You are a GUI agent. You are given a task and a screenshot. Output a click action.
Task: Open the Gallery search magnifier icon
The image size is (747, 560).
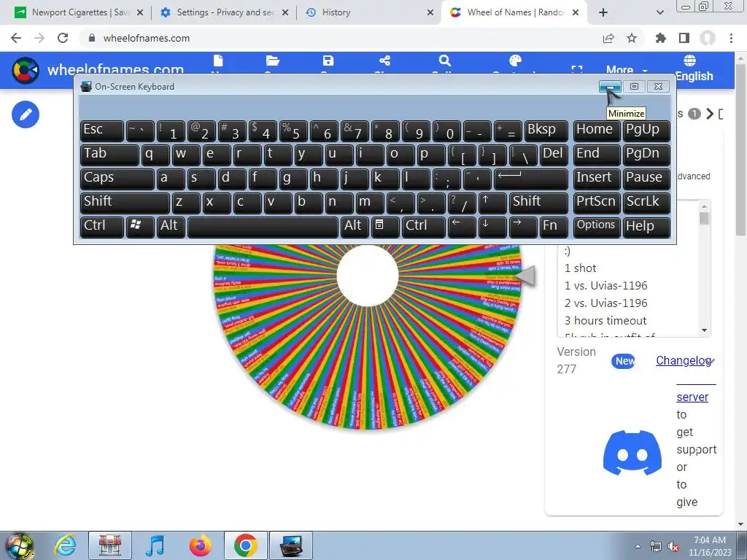tap(444, 61)
